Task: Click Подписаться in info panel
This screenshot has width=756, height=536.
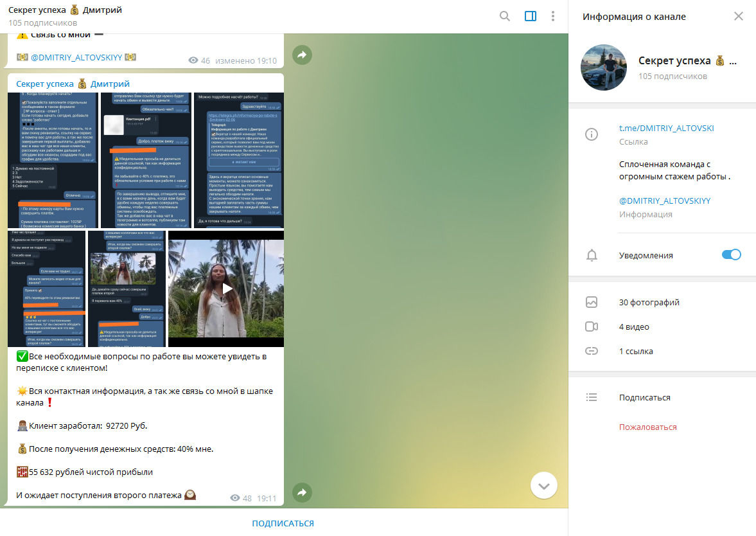Action: point(645,398)
